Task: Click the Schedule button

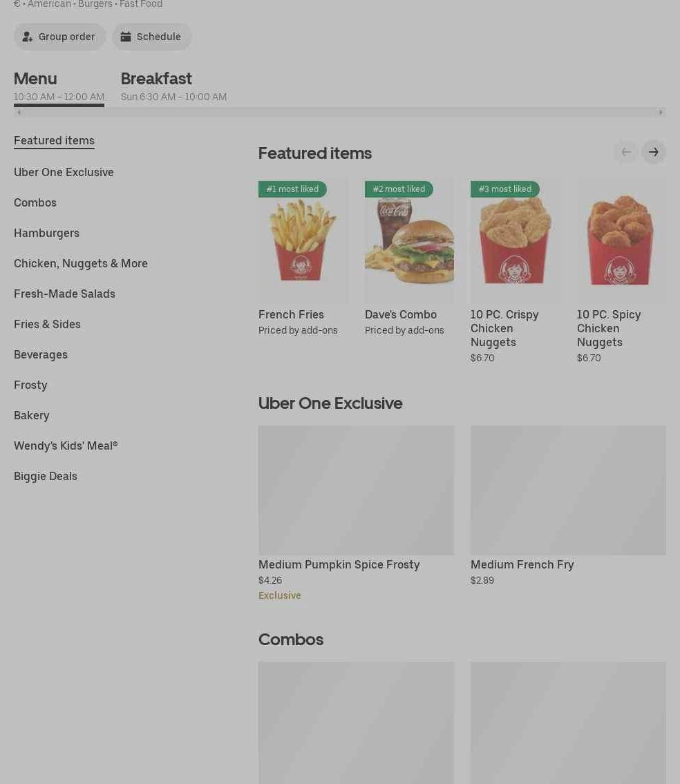Action: (x=151, y=37)
